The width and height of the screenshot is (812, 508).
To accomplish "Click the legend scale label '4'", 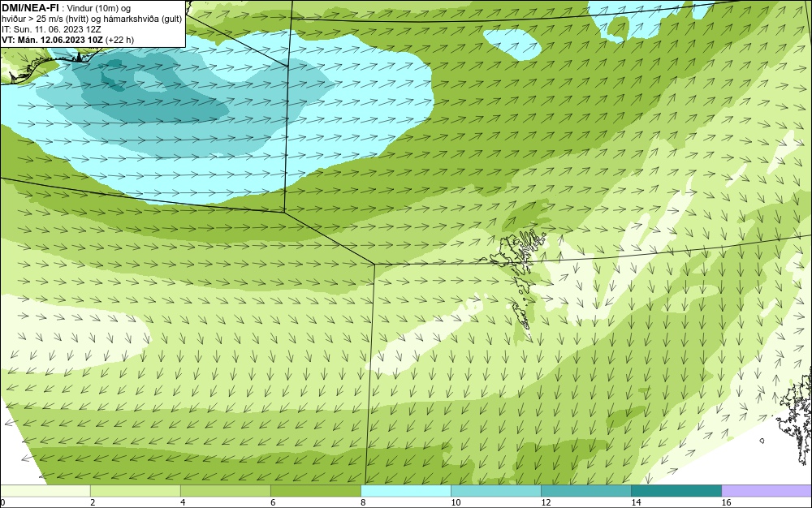I will pos(183,502).
